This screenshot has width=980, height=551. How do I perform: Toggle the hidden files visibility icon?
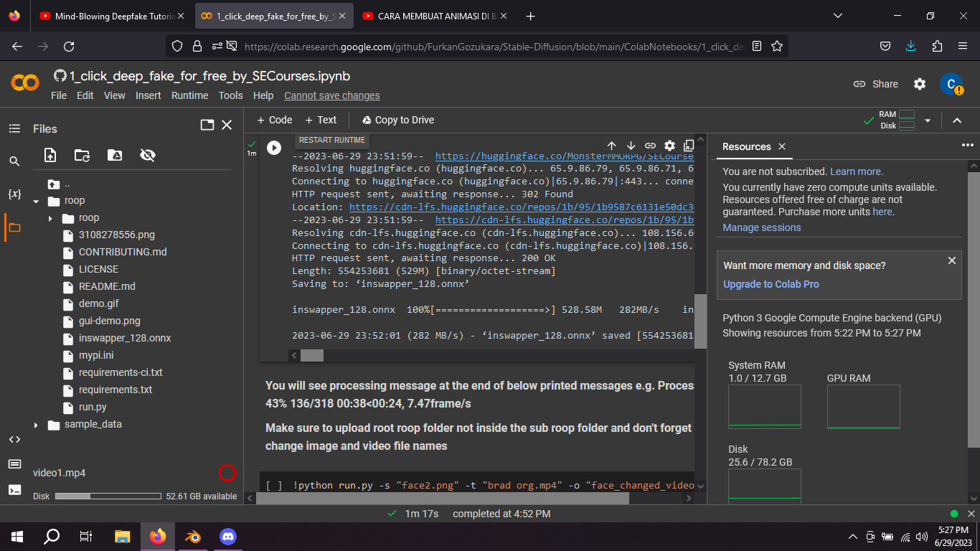146,155
